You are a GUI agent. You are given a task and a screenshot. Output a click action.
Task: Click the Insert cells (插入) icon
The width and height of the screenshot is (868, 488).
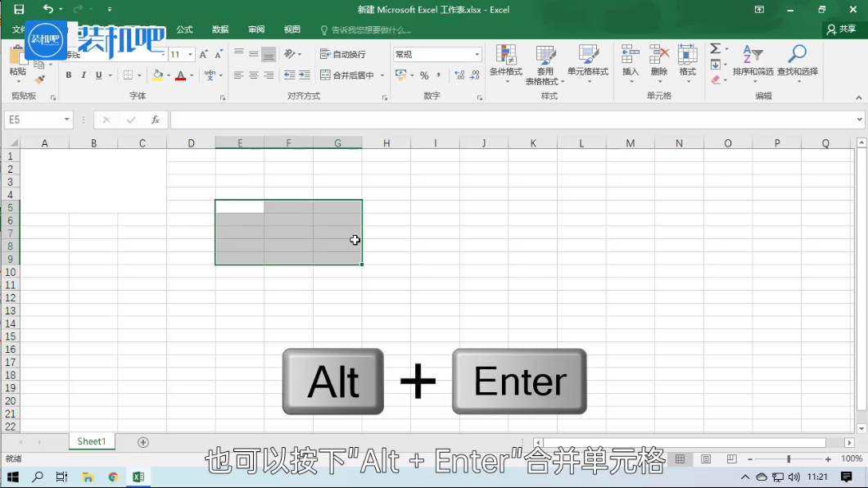coord(630,56)
